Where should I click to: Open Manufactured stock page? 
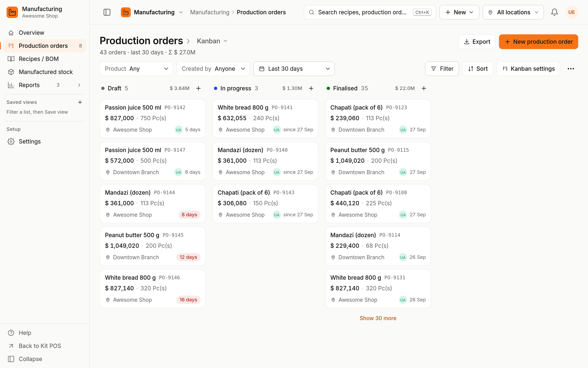[45, 72]
